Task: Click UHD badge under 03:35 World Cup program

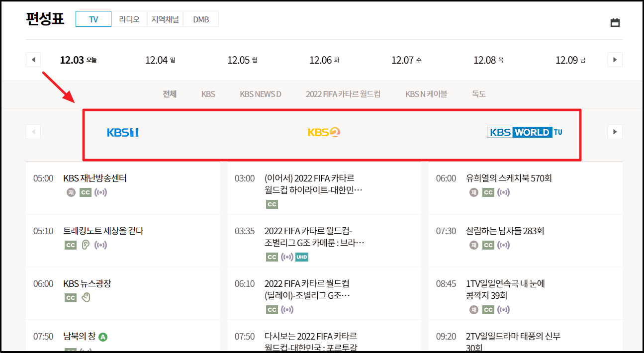Action: click(302, 257)
